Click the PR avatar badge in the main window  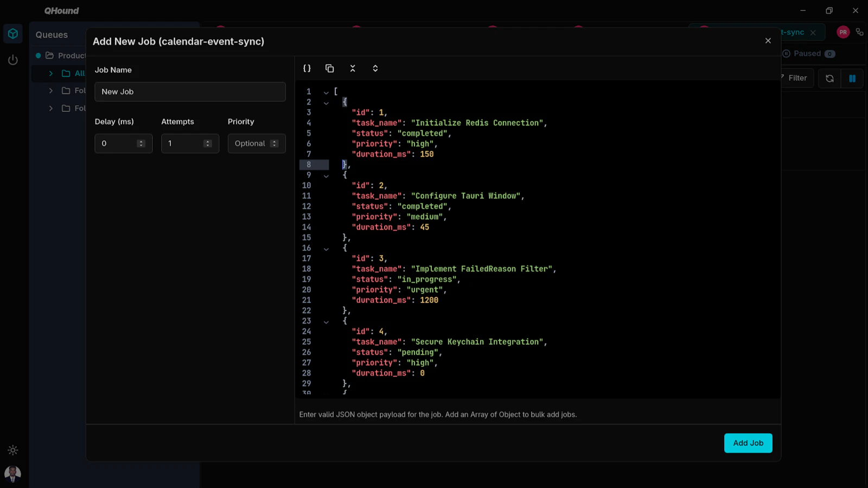(843, 32)
